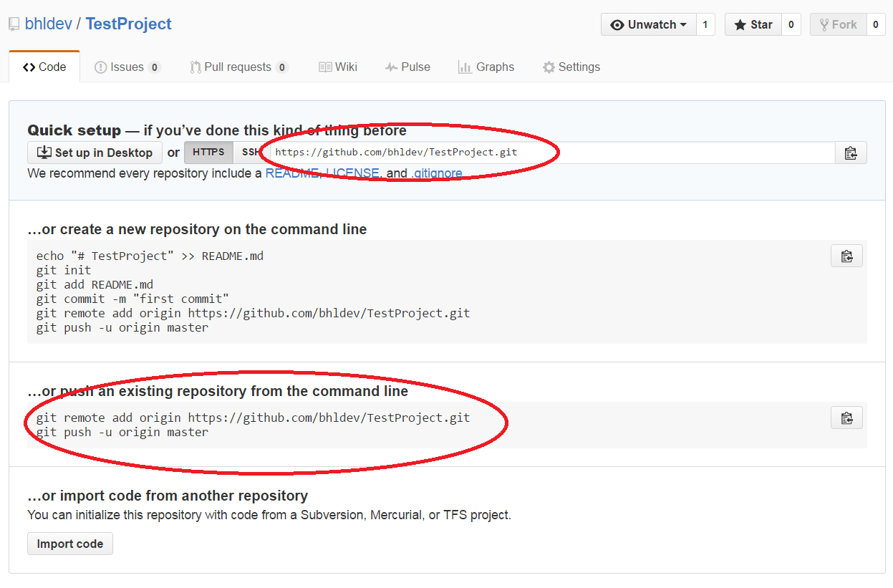Open repository Settings via the gear icon

coord(549,67)
